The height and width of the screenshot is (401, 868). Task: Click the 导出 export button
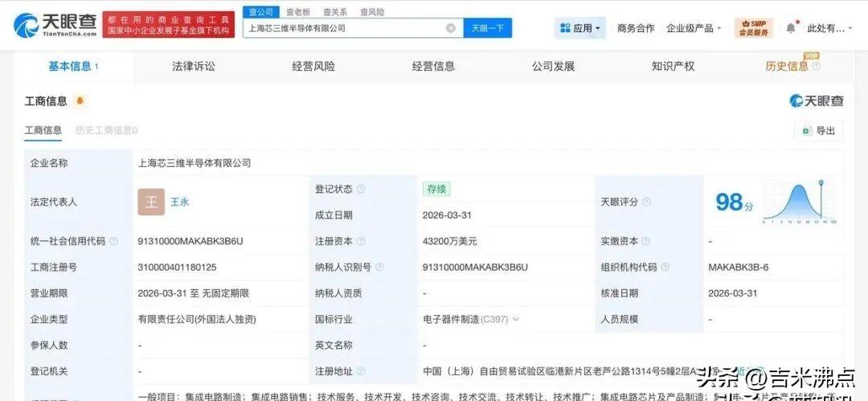pos(819,131)
